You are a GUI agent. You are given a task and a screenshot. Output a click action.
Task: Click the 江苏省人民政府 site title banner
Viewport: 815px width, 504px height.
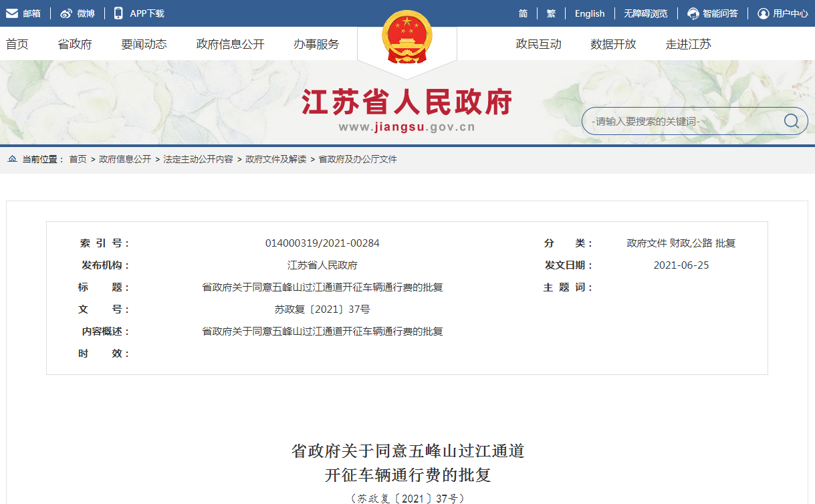(407, 102)
